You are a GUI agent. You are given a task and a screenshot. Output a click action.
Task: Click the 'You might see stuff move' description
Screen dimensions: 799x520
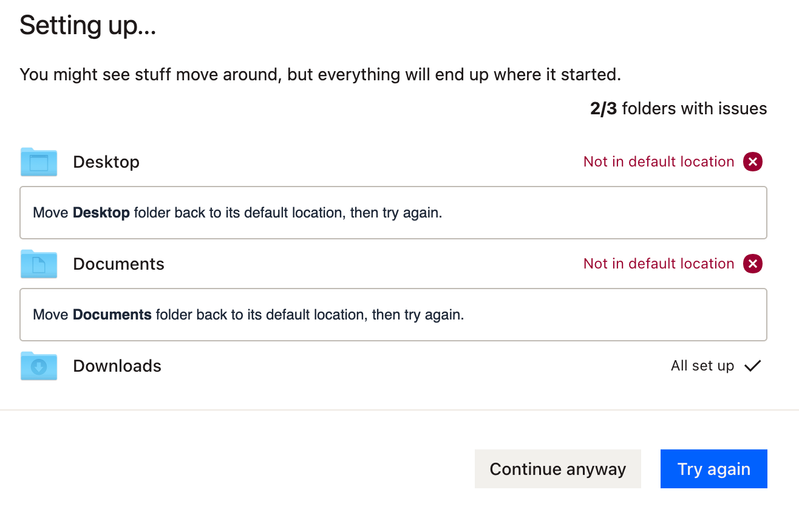pos(320,75)
